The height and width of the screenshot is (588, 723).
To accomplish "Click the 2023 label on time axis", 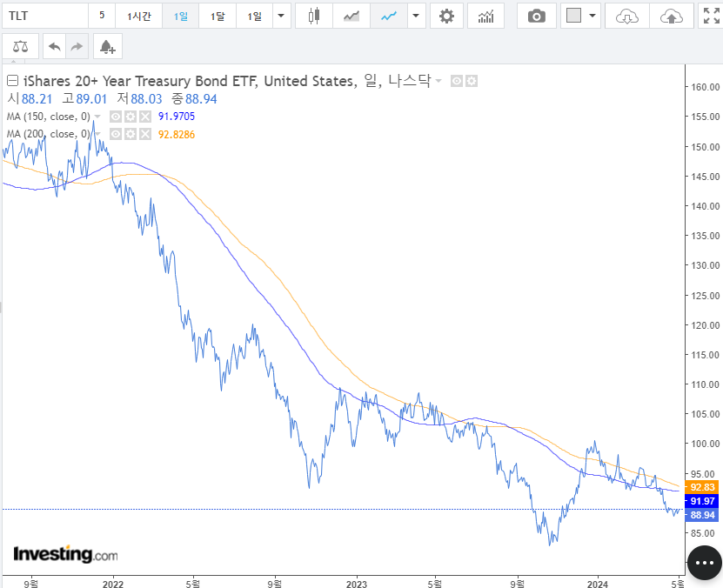I will point(357,584).
